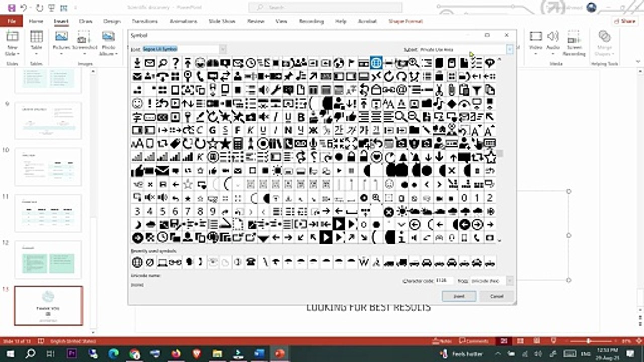Adjust the zoom slider in status bar
Viewport: 644px width, 362px height.
click(588, 341)
